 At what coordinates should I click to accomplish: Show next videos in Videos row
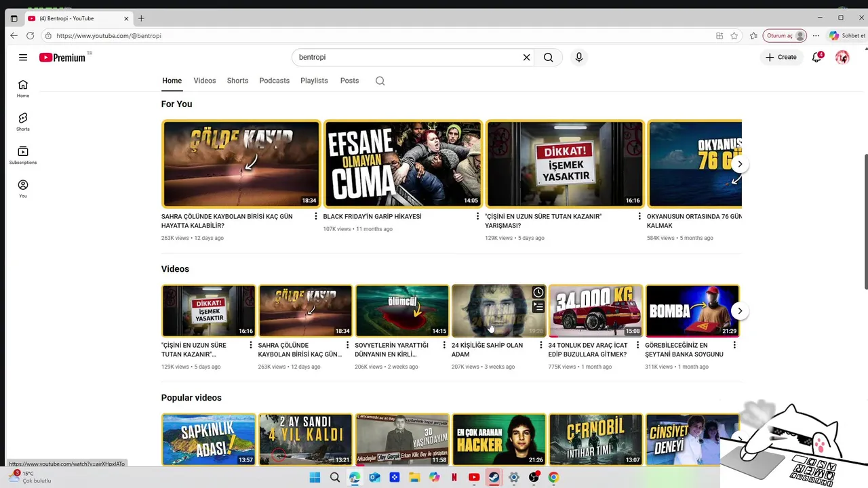740,311
